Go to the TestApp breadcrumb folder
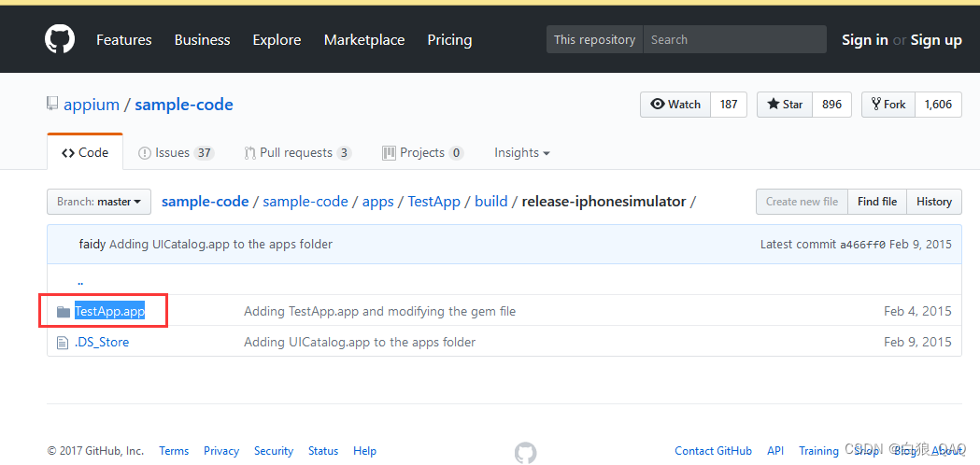 433,202
